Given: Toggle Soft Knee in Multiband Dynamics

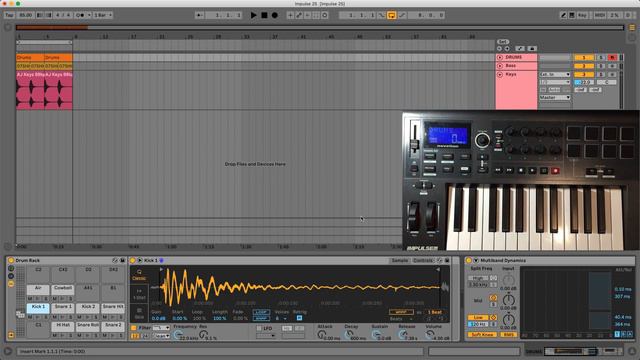Looking at the screenshot, I should pos(482,335).
